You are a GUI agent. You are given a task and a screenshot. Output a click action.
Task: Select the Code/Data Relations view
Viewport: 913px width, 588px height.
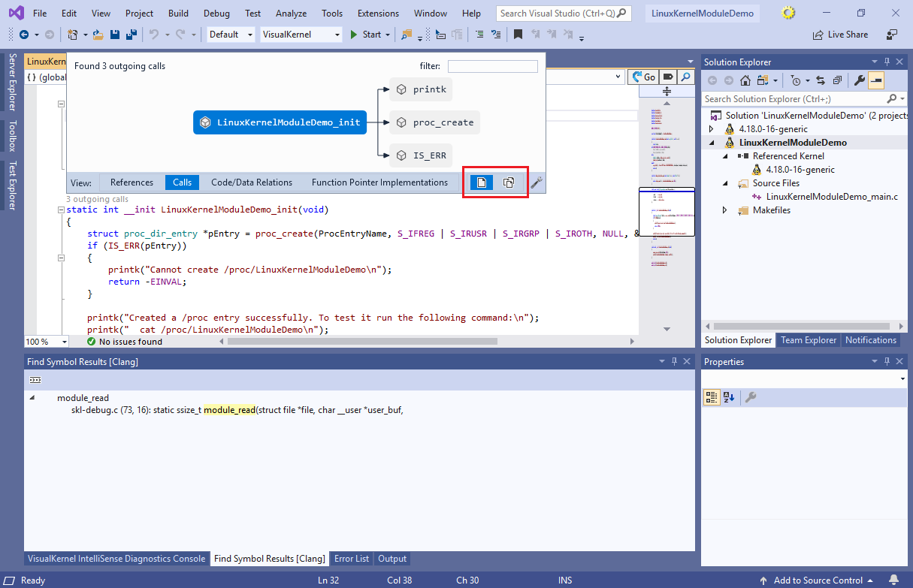pos(252,182)
